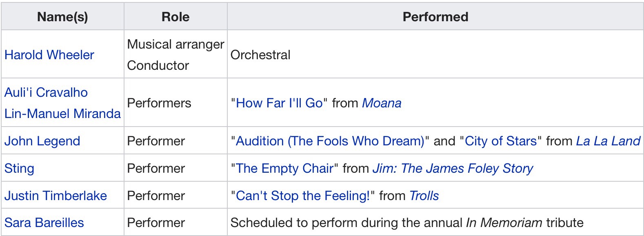
Task: Click the Sting performer link
Action: tap(19, 168)
